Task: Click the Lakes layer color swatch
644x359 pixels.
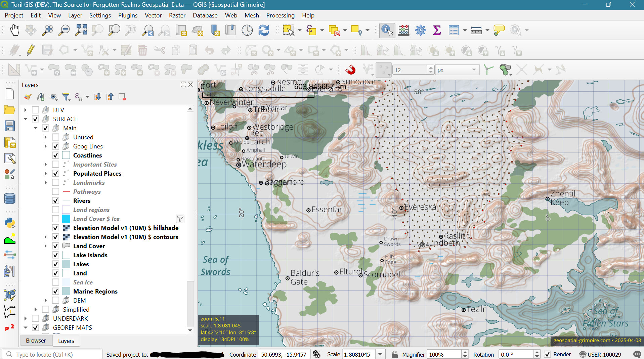Action: (x=66, y=264)
